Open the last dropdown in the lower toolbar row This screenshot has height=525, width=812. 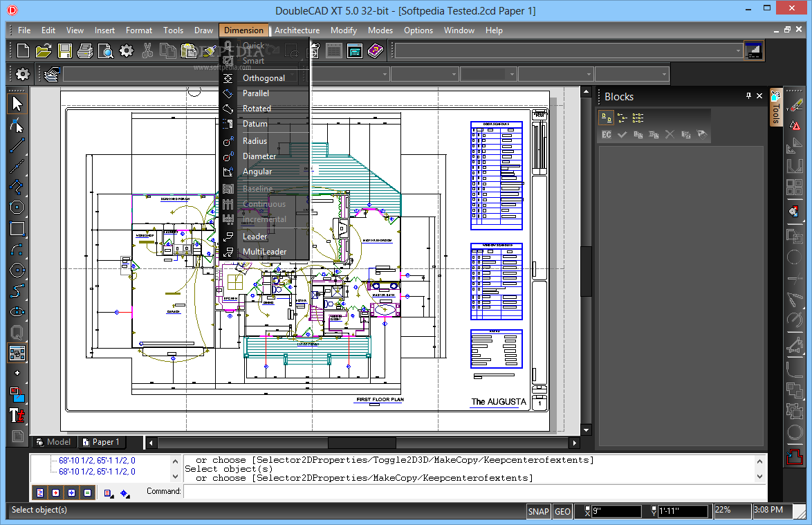click(631, 75)
